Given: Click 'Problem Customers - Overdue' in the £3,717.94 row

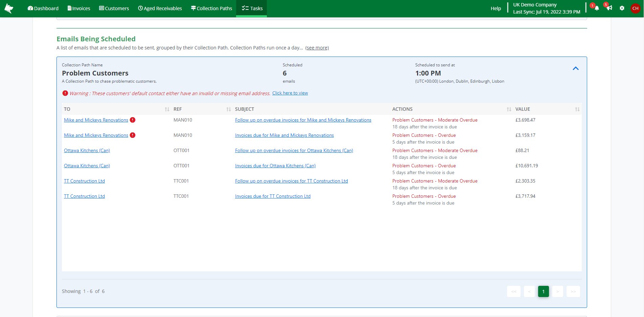Looking at the screenshot, I should click(x=424, y=196).
